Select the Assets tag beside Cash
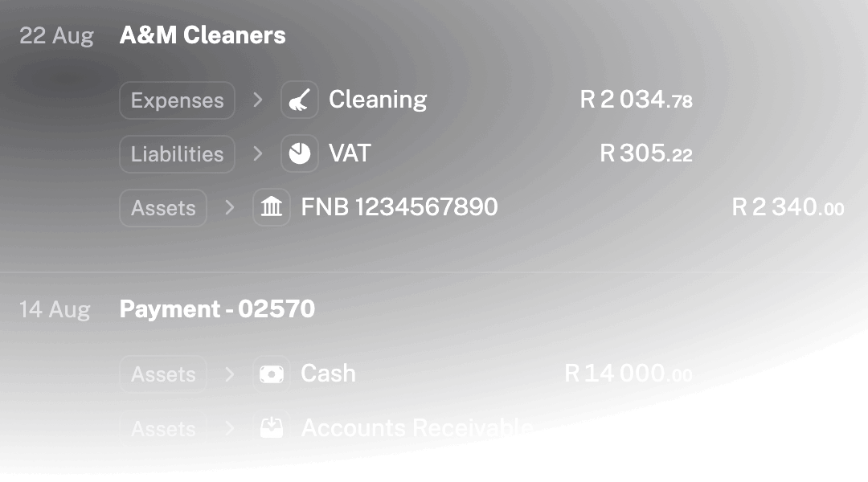868x482 pixels. click(163, 374)
